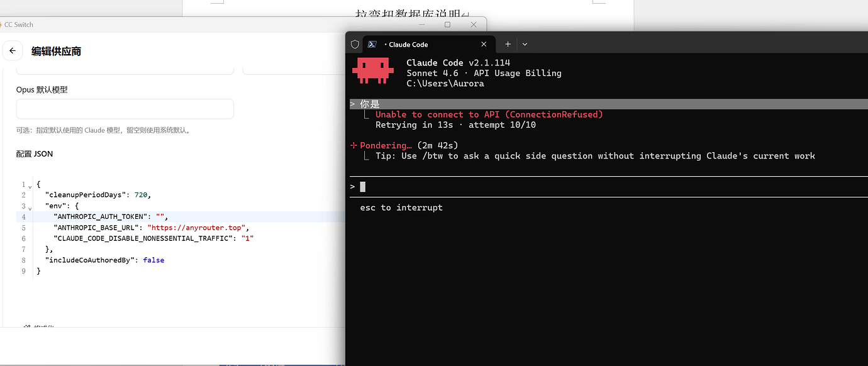Click the 编辑供应商 page heading
Screen dimensions: 868x366
pos(56,52)
